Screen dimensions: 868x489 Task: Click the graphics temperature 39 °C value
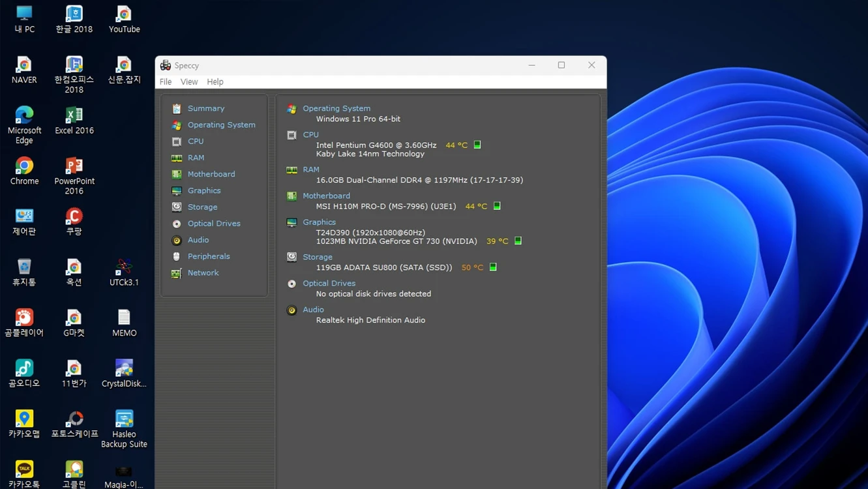(497, 241)
